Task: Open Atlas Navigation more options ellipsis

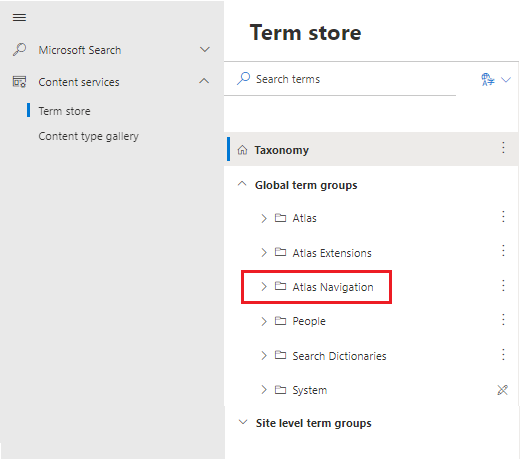Action: pos(503,286)
